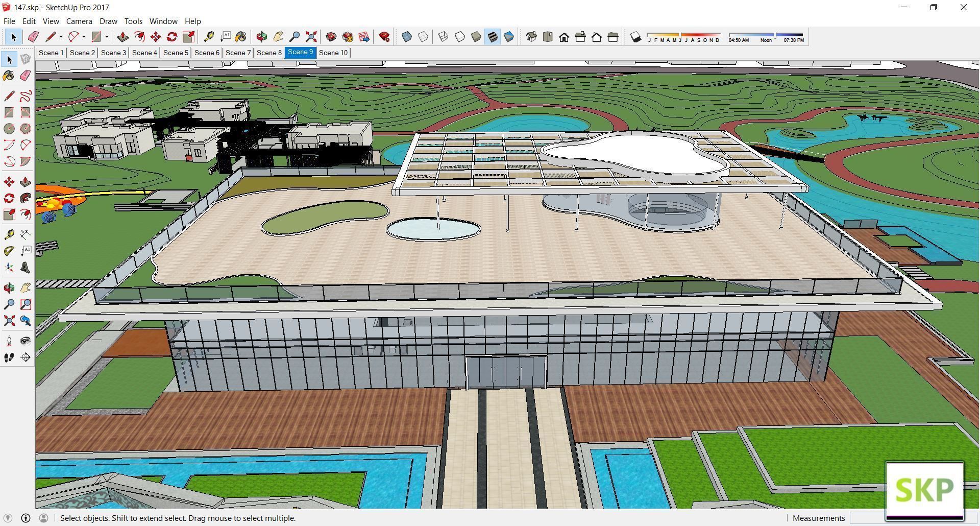Choose the Push/Pull tool in top toolbar
Image resolution: width=980 pixels, height=526 pixels.
click(x=122, y=37)
